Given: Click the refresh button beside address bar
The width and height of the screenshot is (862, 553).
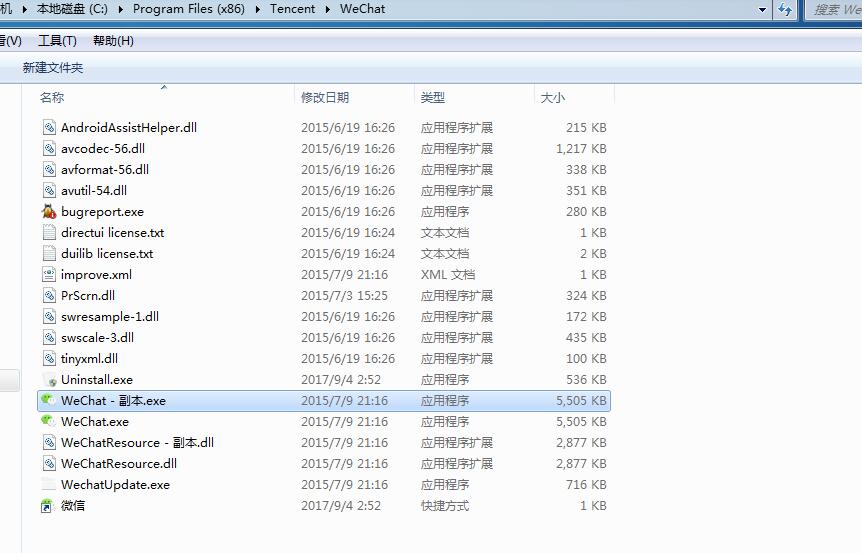Looking at the screenshot, I should point(785,9).
